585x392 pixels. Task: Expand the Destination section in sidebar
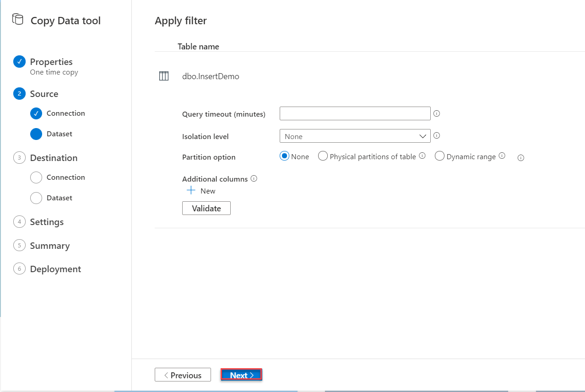point(54,157)
